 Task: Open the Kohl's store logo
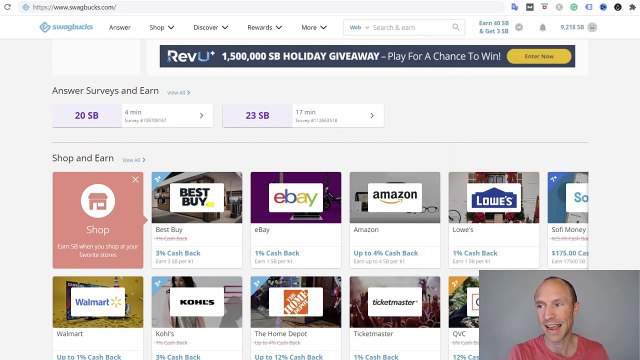[197, 302]
